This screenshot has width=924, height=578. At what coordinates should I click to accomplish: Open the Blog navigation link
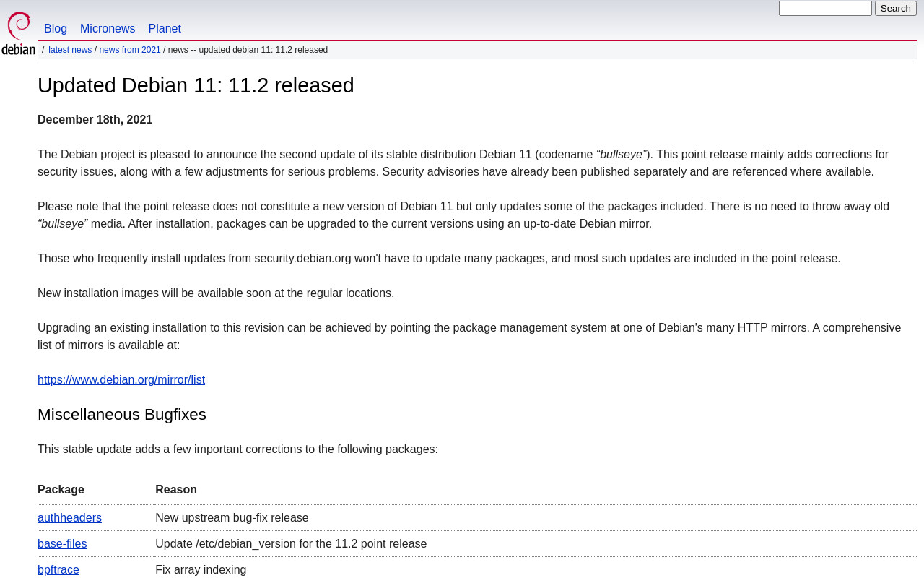[56, 29]
